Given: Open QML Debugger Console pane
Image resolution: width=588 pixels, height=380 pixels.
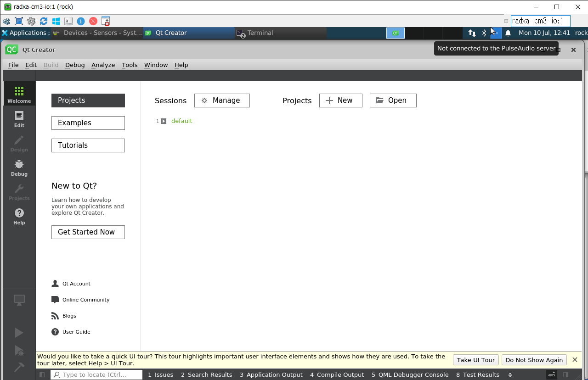Looking at the screenshot, I should [x=410, y=374].
